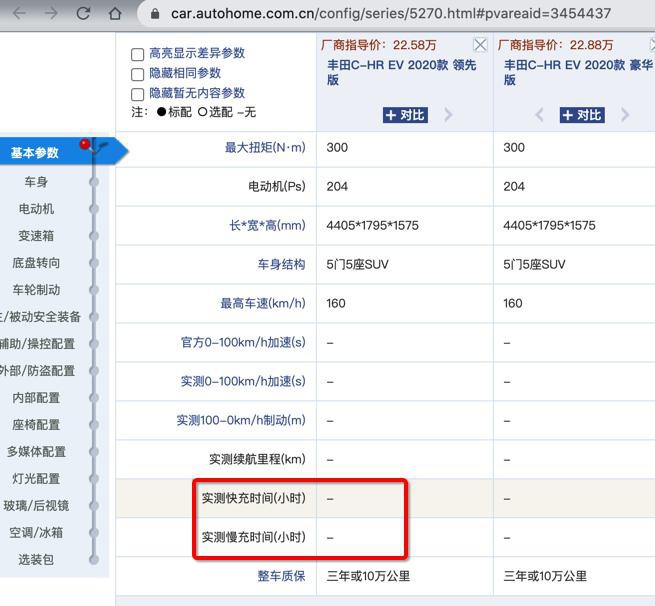Go to 多媒体配置 in the sidebar
The height and width of the screenshot is (606, 655).
(36, 451)
